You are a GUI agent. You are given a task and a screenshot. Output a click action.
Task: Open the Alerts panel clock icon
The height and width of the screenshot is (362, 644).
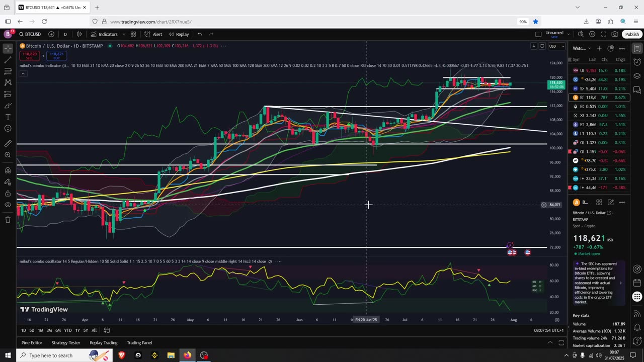click(637, 62)
